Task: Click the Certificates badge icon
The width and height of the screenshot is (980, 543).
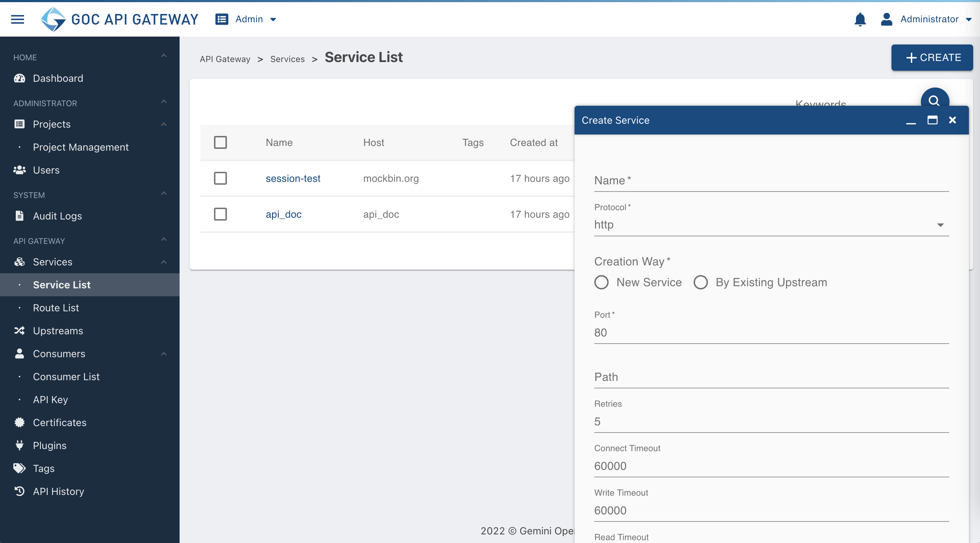Action: click(x=19, y=422)
